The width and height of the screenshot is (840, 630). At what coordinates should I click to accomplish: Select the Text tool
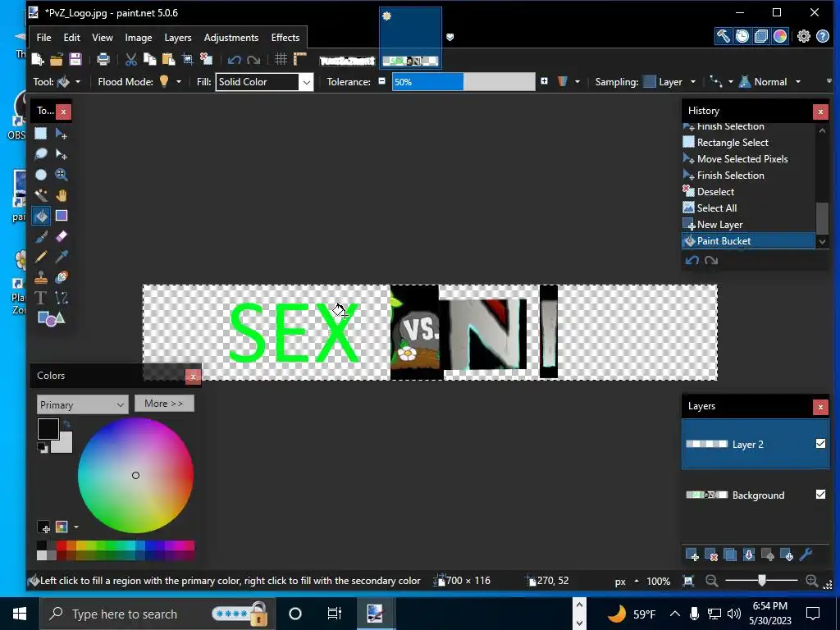[x=41, y=298]
